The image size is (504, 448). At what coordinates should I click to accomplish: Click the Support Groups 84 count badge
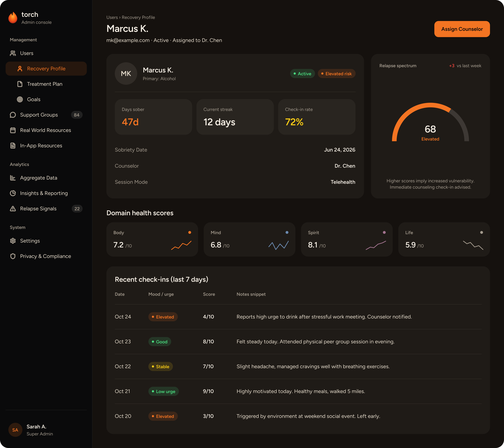coord(77,115)
